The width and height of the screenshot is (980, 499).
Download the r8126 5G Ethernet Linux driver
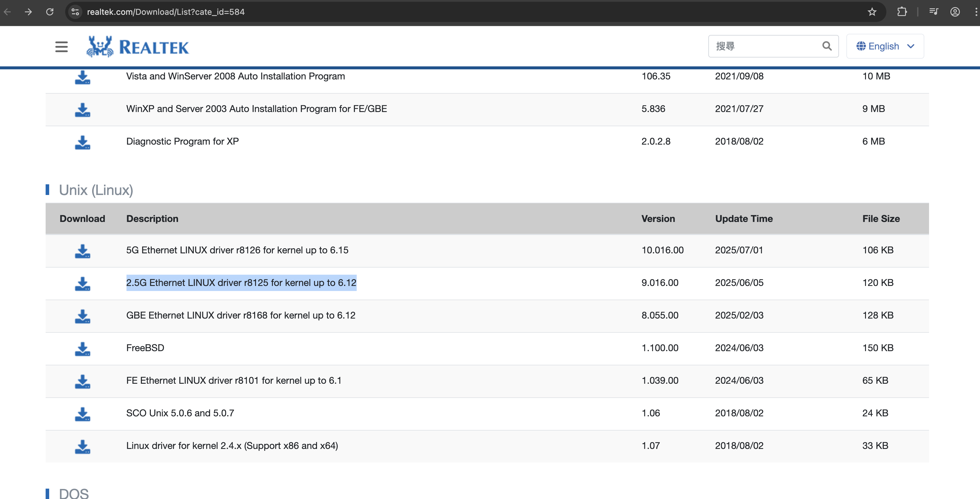[x=82, y=251]
